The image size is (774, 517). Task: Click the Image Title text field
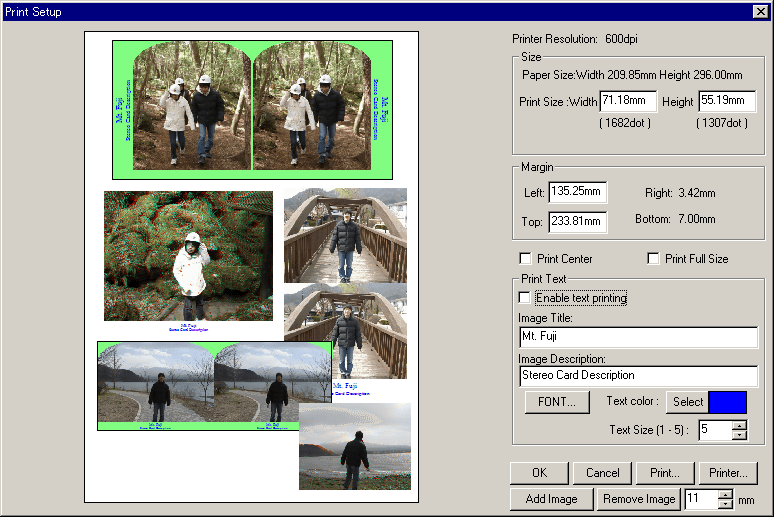click(638, 337)
